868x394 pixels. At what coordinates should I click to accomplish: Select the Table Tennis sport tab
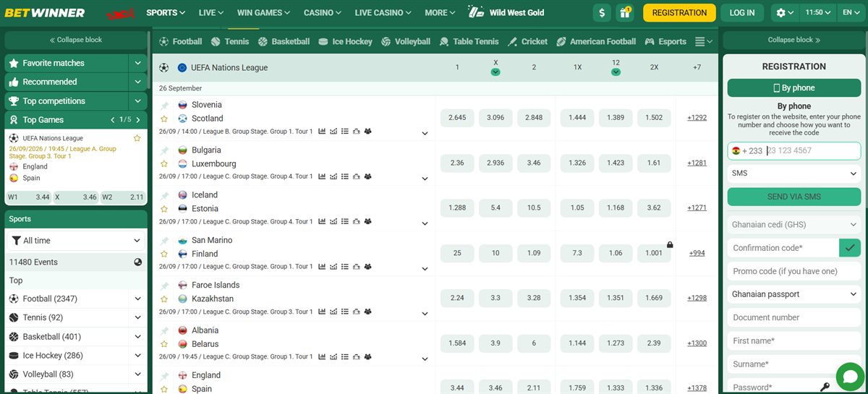(469, 42)
